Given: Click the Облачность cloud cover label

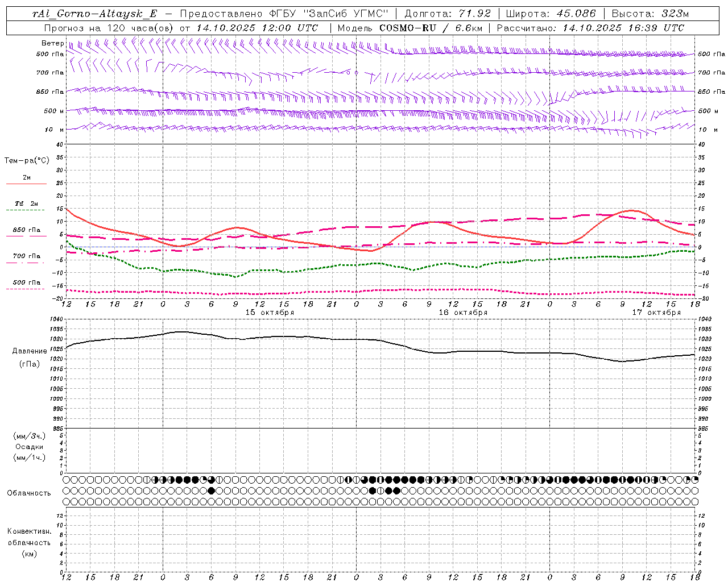Looking at the screenshot, I should coord(29,493).
